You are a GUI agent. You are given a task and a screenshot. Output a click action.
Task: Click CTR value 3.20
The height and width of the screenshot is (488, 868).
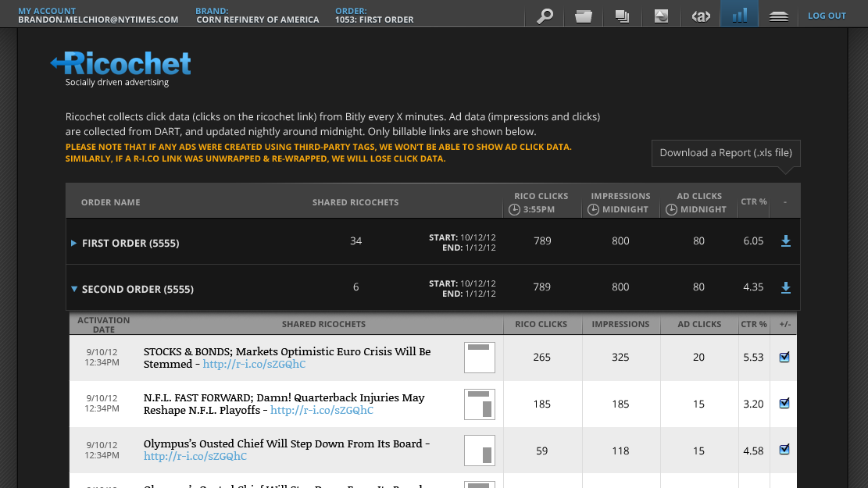coord(753,404)
